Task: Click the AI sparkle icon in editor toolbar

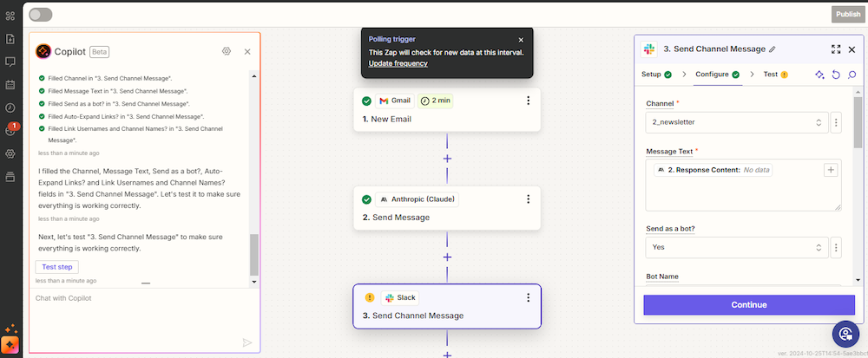Action: [820, 75]
